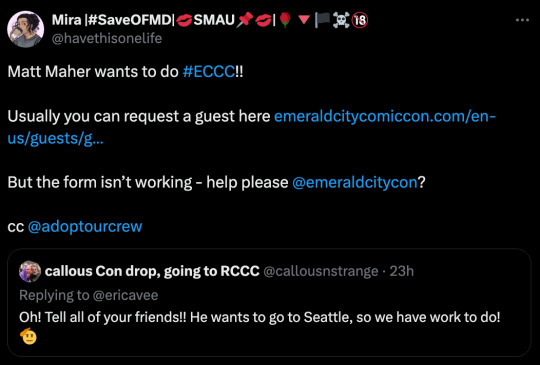
Task: Open Mira's profile picture
Action: coord(25,29)
